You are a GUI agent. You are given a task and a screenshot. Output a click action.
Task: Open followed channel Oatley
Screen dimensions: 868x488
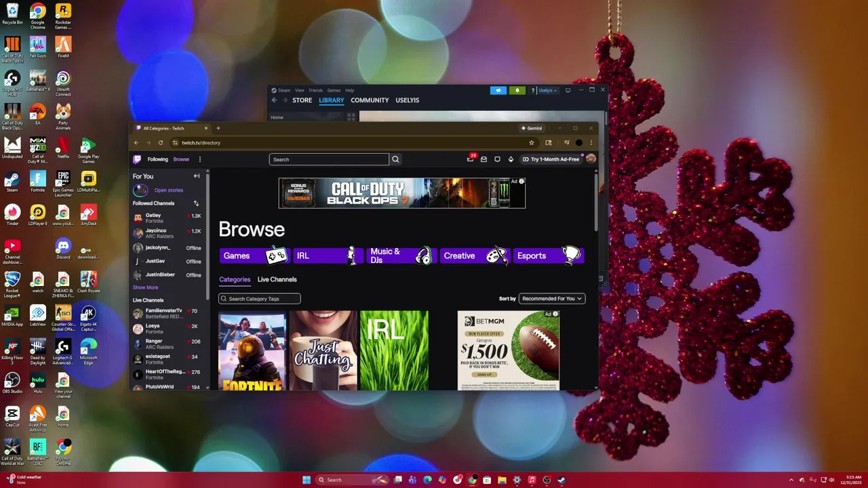(x=167, y=218)
